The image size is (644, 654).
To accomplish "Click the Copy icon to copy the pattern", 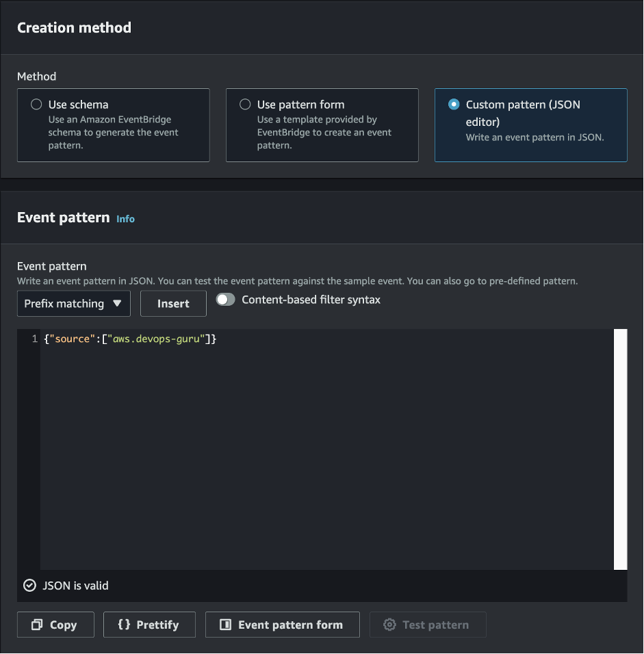I will click(39, 625).
